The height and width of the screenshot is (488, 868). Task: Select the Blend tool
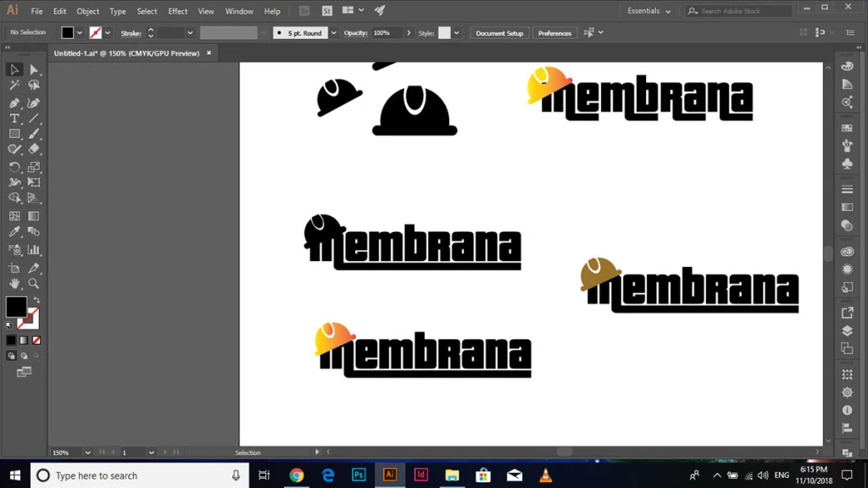point(34,232)
